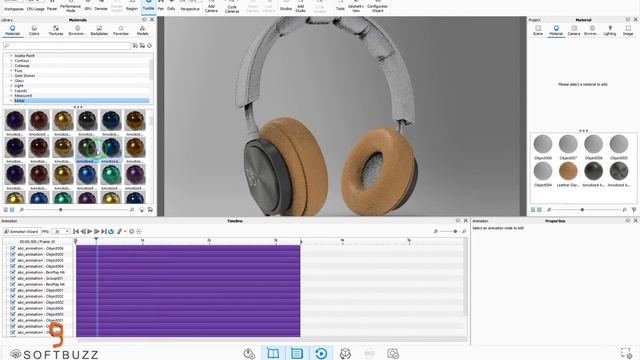Click the timeline playhead marker
The height and width of the screenshot is (360, 640).
click(96, 240)
